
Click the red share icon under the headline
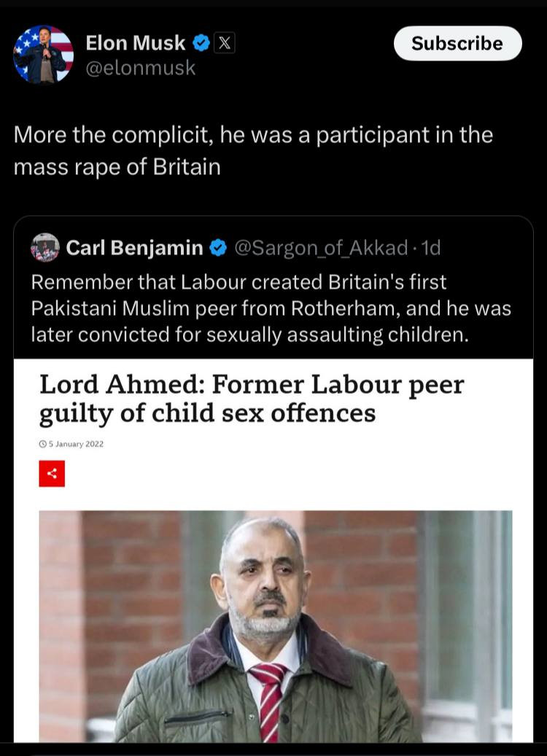52,473
